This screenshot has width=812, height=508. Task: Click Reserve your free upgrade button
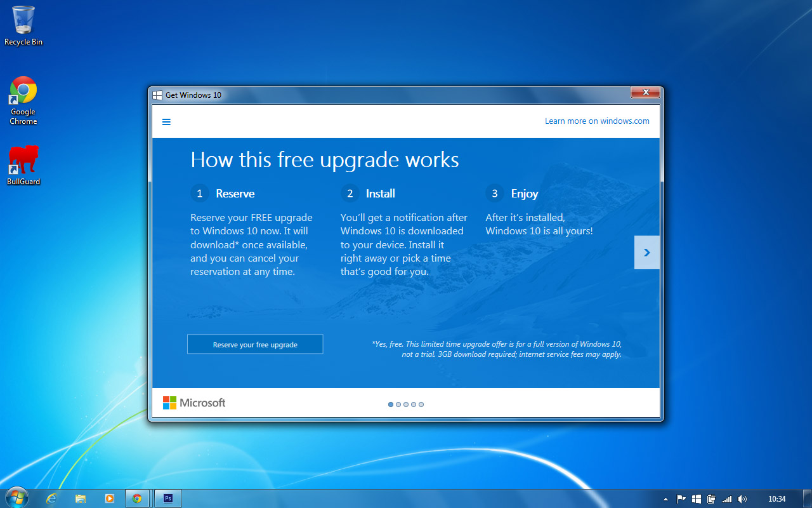coord(255,344)
